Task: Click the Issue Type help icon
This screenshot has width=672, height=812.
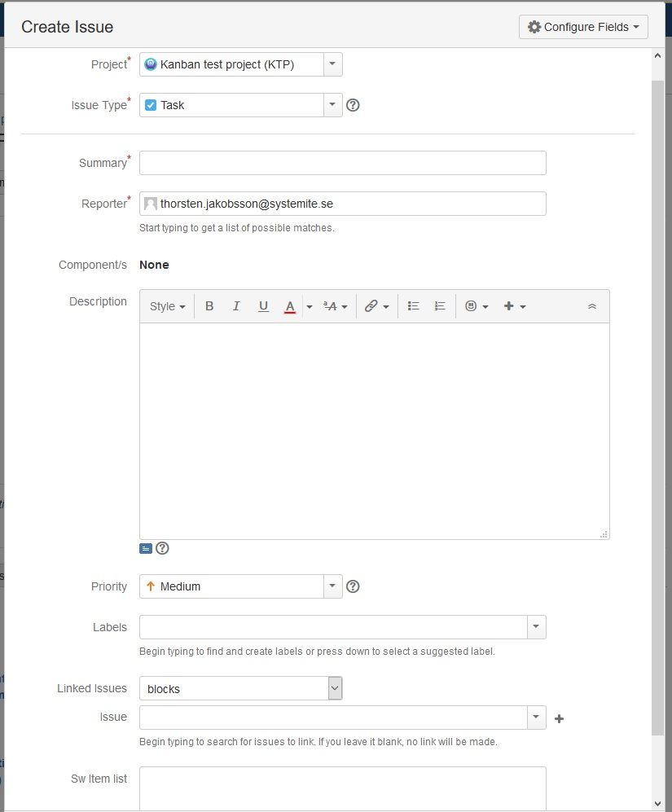Action: click(353, 105)
